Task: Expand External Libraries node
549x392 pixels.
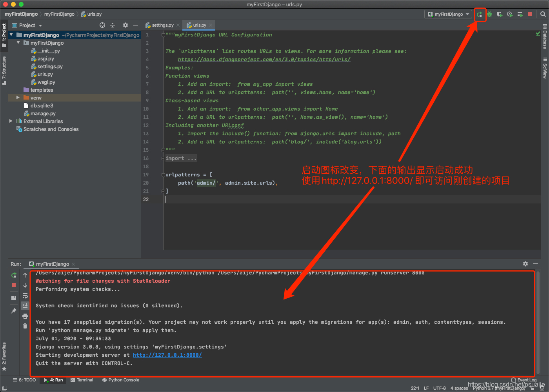Action: tap(11, 121)
